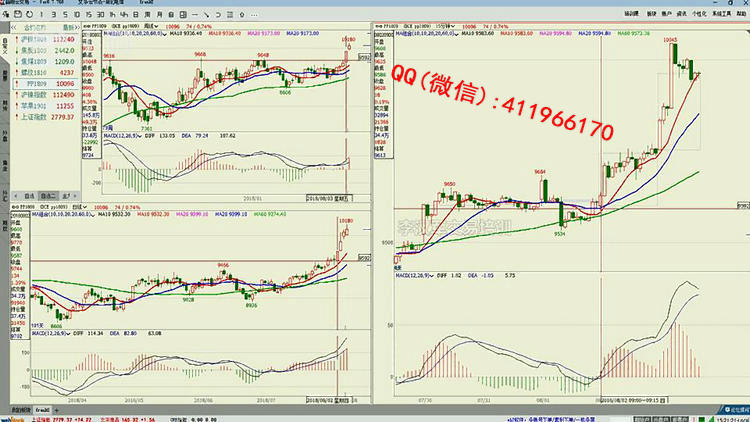The height and width of the screenshot is (422, 750).
Task: Switch to the 自选 watchlist tab
Action: (30, 196)
